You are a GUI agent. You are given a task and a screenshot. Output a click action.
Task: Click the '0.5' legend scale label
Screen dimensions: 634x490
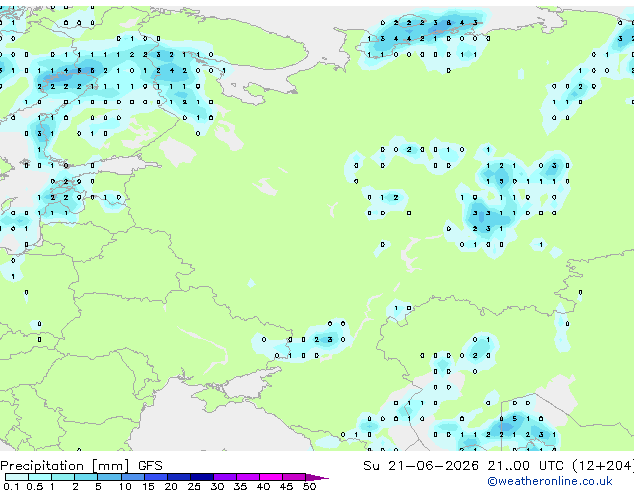34,486
